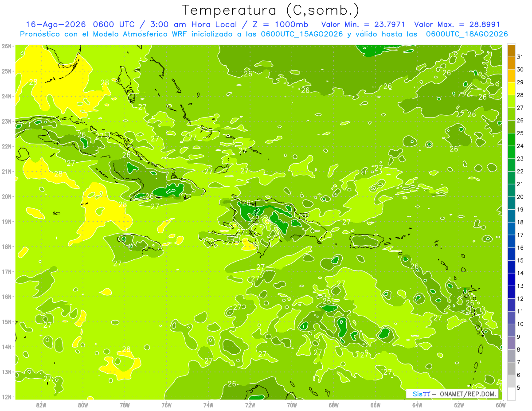The width and height of the screenshot is (532, 411).
Task: Select 'Valor Max. = 28.8991' text
Action: pos(457,24)
